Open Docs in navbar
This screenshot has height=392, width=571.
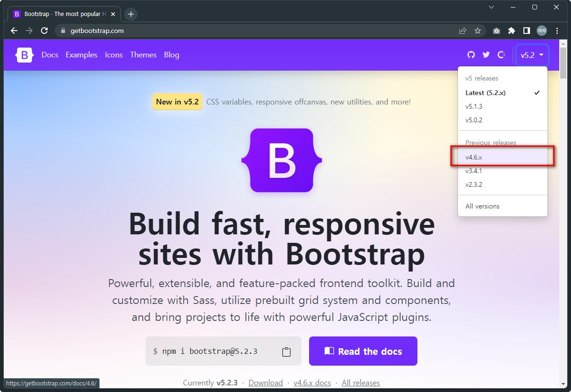50,55
